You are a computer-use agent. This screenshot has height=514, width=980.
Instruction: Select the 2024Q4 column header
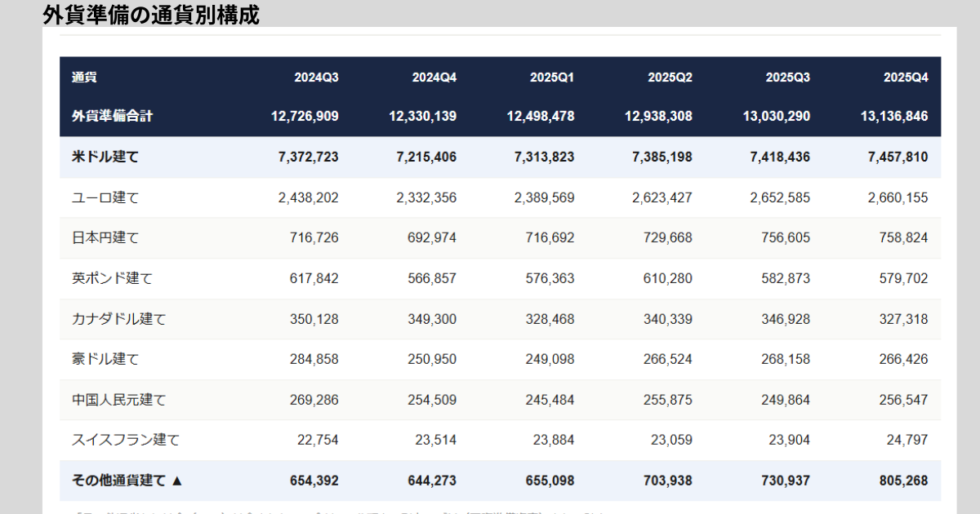tap(434, 78)
